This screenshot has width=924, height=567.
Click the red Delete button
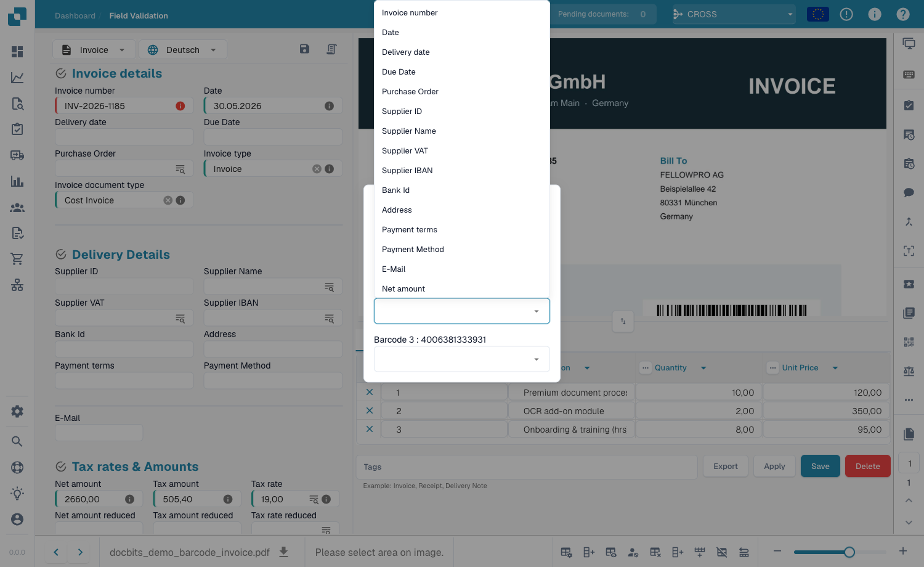point(867,467)
